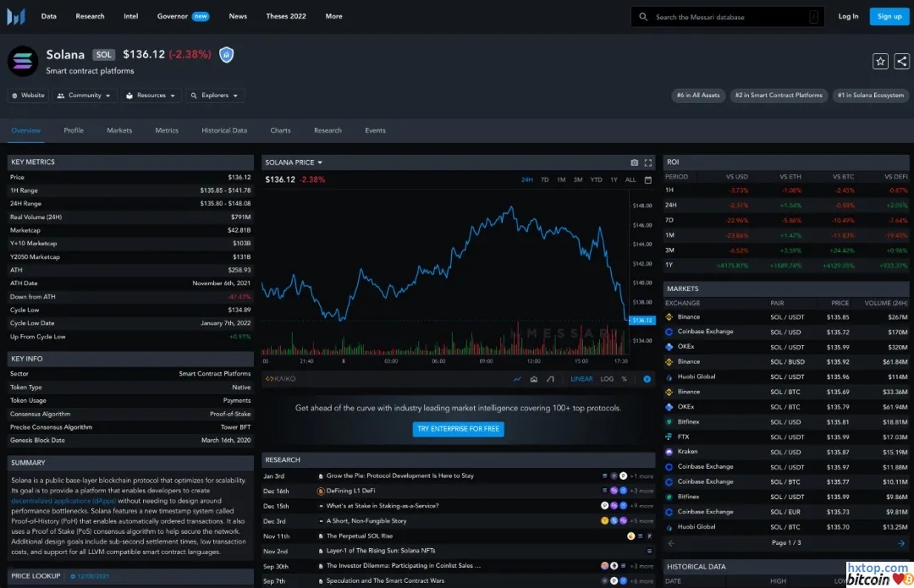This screenshot has height=588, width=914.
Task: Open the Research menu in top navigation
Action: click(x=91, y=16)
